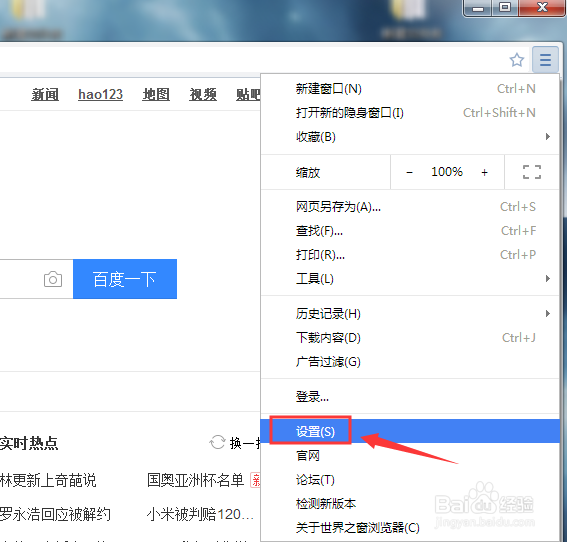Screen dimensions: 567x542
Task: Click 检测新版本 menu item
Action: pyautogui.click(x=410, y=504)
